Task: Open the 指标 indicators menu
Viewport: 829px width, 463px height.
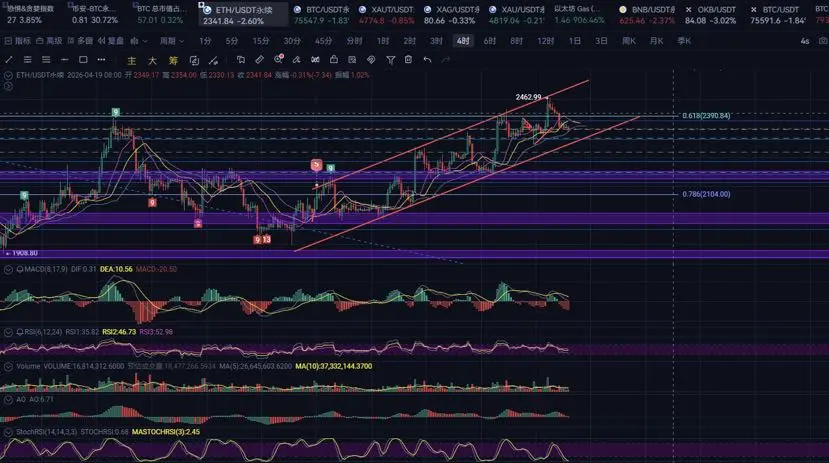Action: 17,41
